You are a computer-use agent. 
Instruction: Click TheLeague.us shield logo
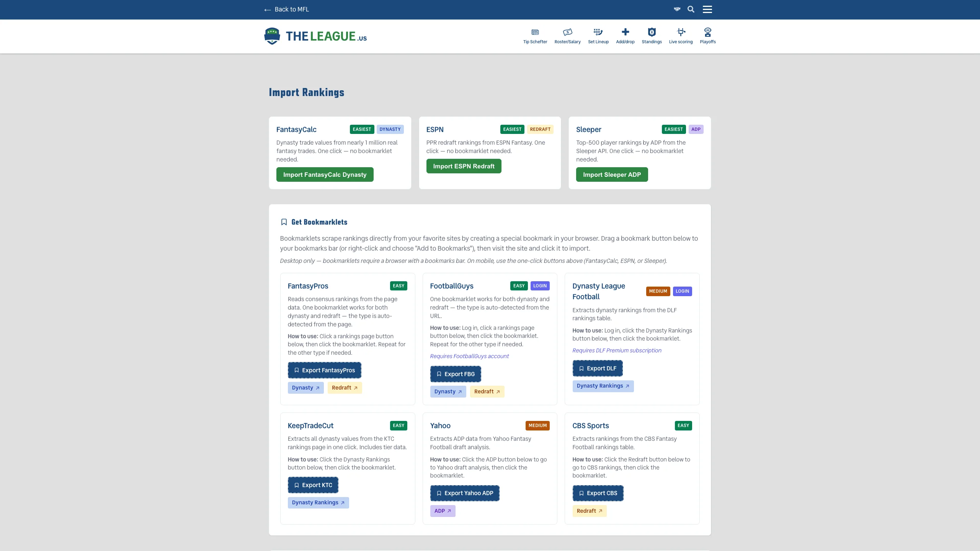tap(272, 36)
